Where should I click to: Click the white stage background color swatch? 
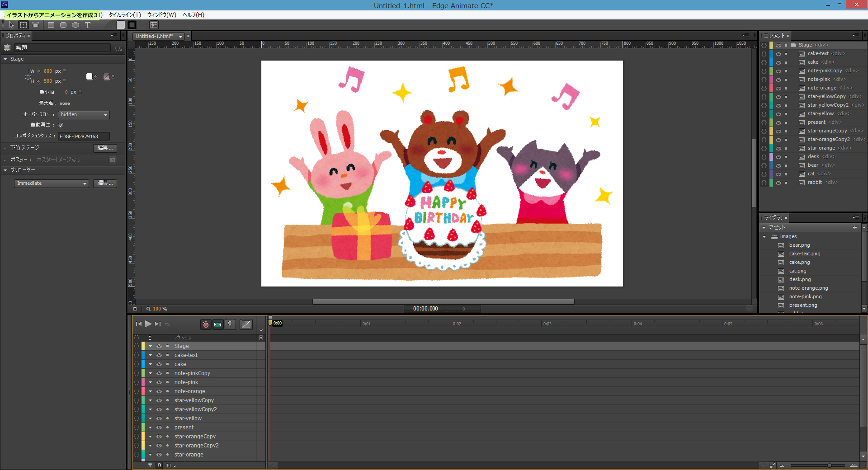89,76
